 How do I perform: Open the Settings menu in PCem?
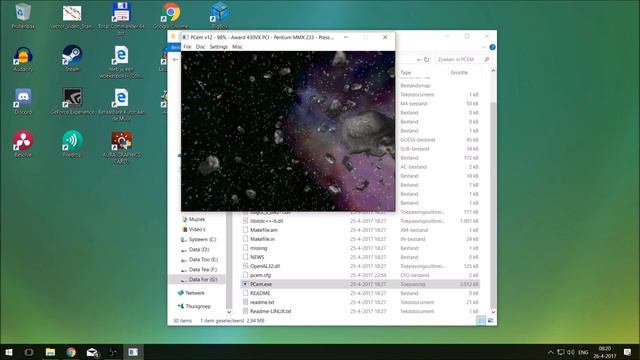tap(219, 47)
